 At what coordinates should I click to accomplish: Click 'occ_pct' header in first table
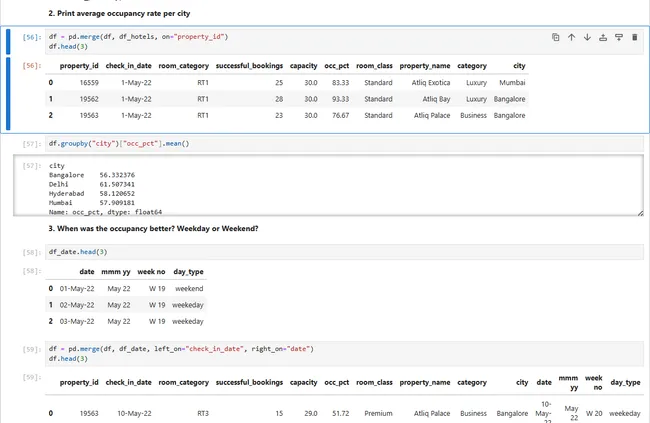337,66
